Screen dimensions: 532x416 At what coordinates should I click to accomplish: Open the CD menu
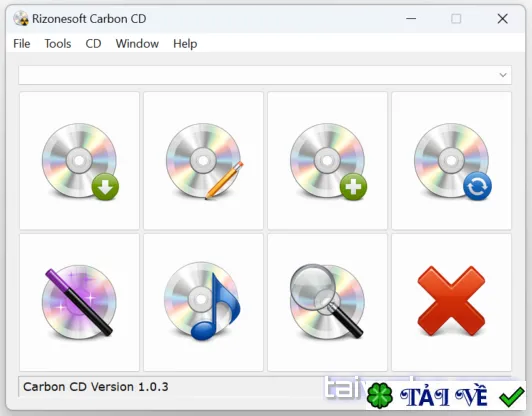93,44
